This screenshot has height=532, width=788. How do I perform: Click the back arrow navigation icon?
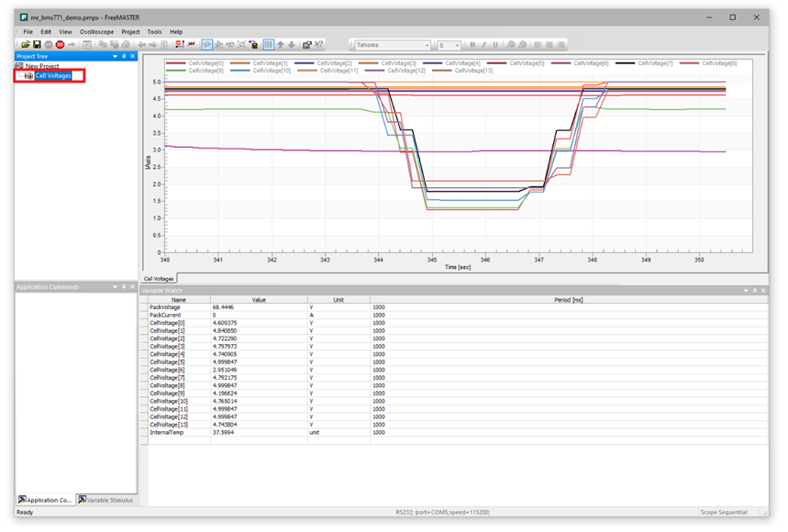(141, 45)
